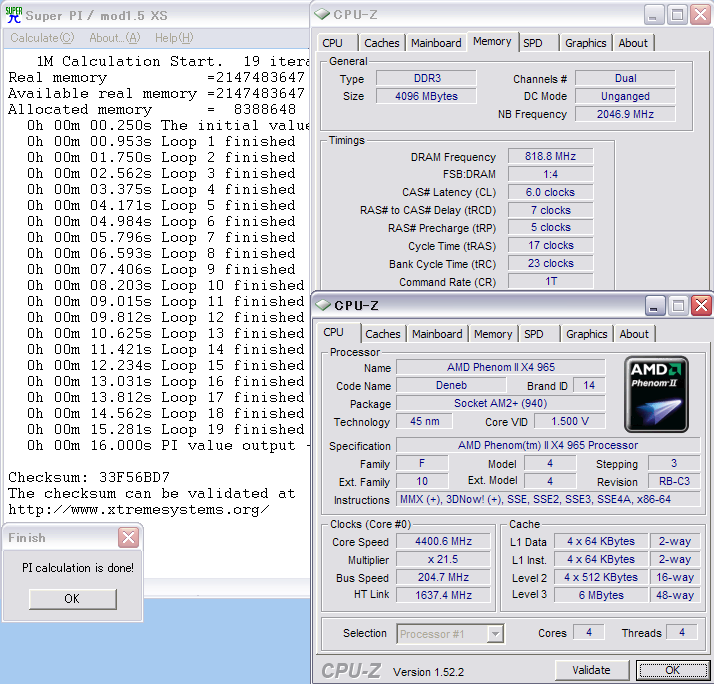714x684 pixels.
Task: Close the lower CPU-Z CPU window
Action: (702, 306)
